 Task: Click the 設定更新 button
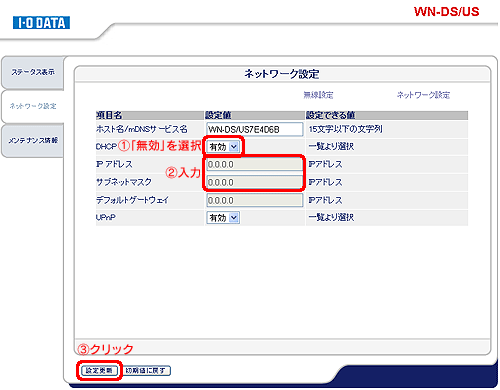[x=99, y=370]
